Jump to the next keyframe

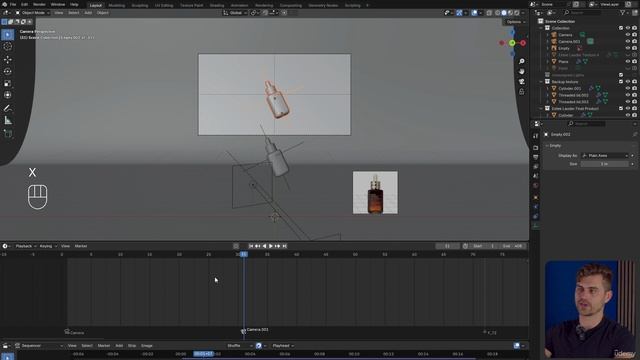click(278, 246)
